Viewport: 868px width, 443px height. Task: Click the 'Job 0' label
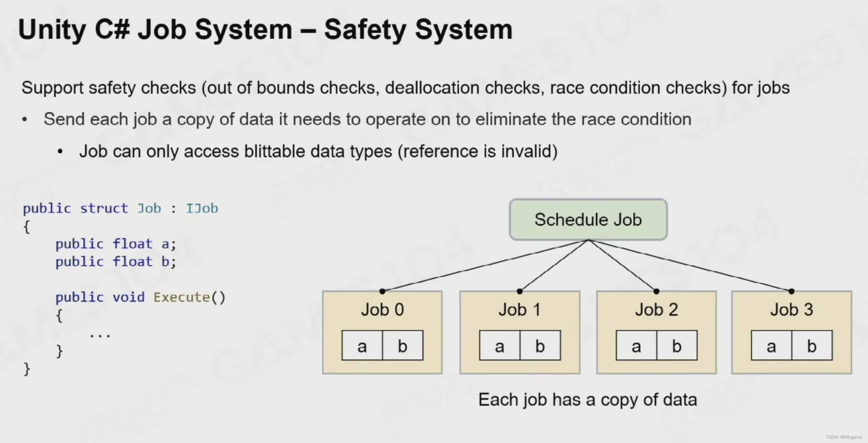382,310
